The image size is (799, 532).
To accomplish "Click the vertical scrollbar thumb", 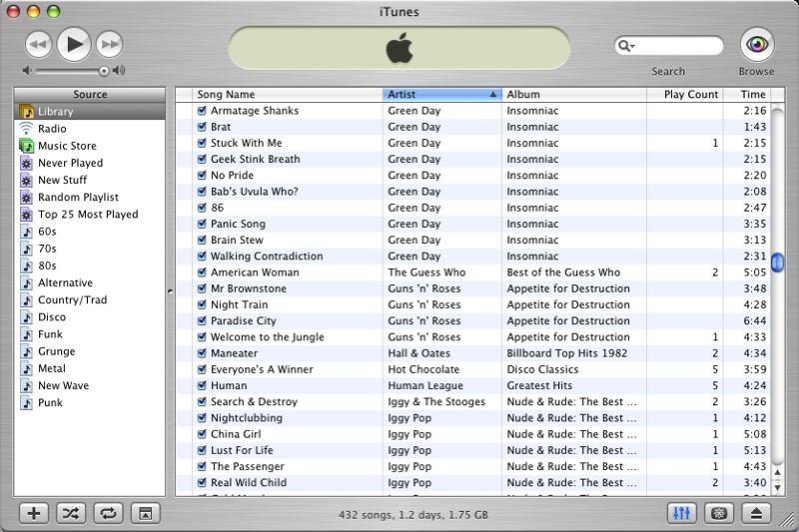I will click(778, 263).
